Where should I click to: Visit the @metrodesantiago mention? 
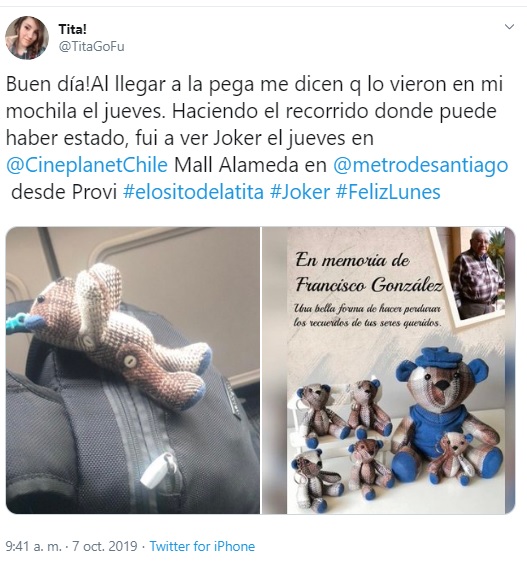tap(421, 165)
